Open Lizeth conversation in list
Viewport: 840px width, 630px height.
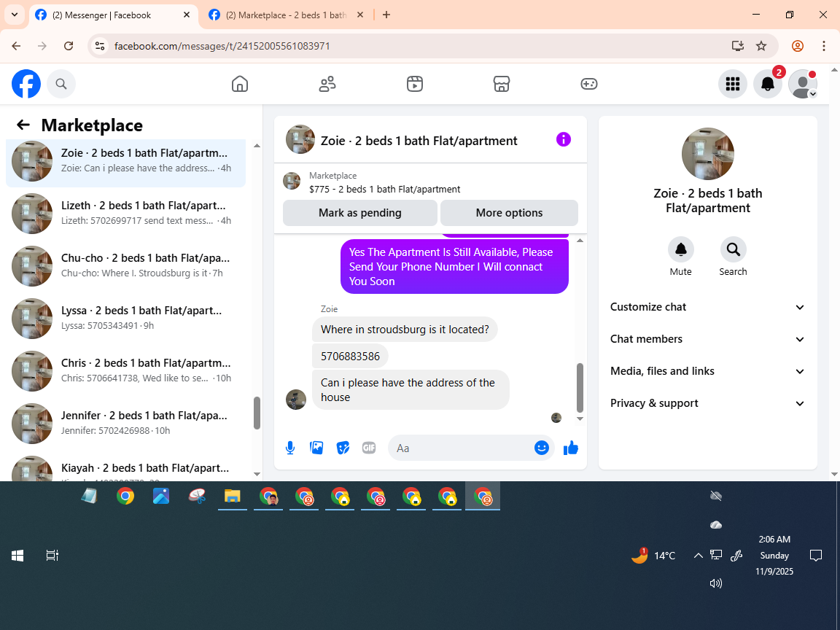pos(126,213)
